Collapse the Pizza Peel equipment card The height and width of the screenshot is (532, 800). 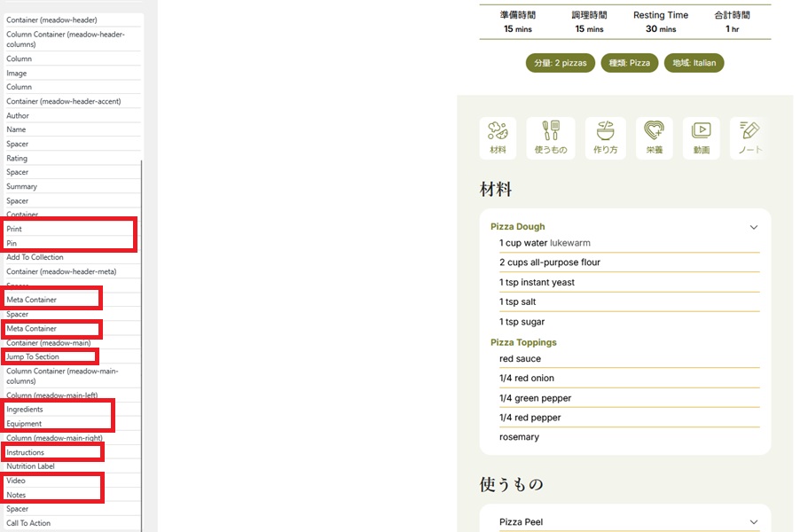[753, 522]
